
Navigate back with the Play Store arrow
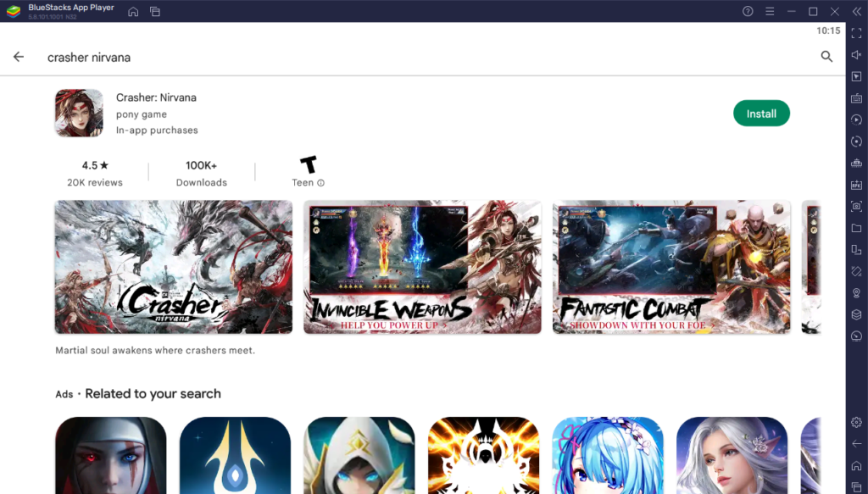(x=19, y=57)
